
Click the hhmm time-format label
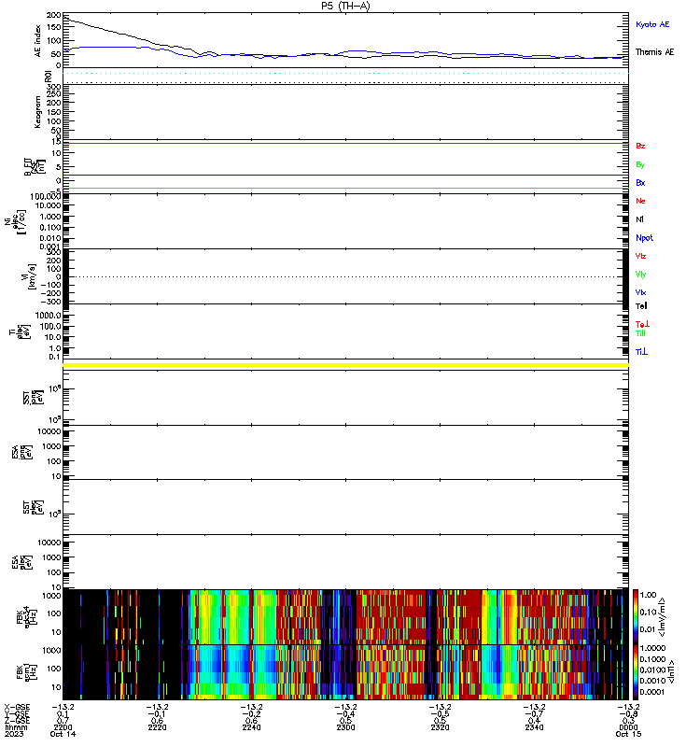point(14,727)
